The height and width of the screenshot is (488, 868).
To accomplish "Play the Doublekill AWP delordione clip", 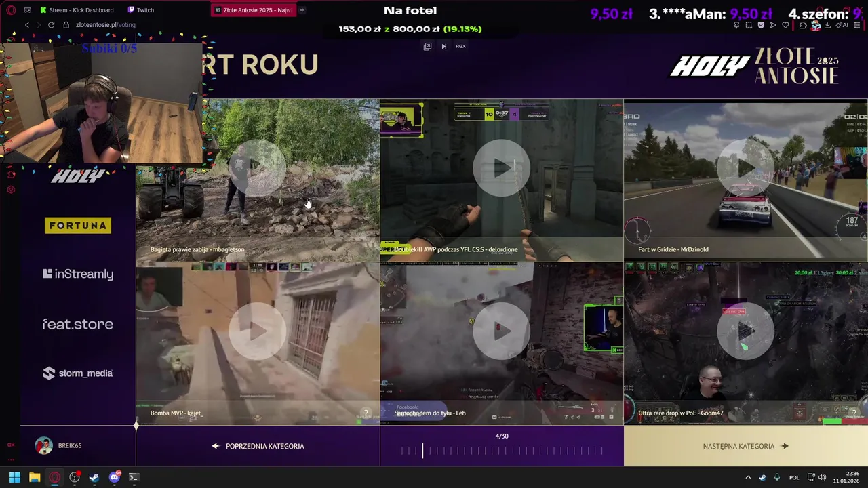I will [x=502, y=167].
